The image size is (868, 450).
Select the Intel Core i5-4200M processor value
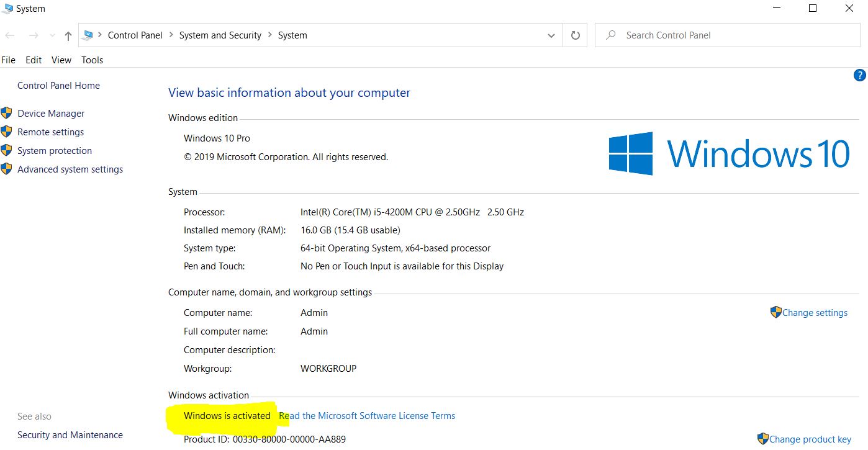(x=412, y=212)
